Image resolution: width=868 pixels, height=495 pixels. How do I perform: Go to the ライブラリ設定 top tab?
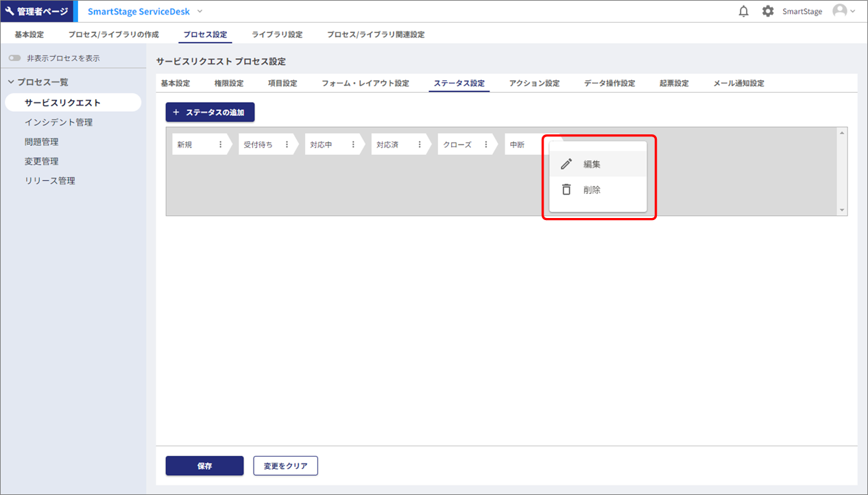click(x=277, y=34)
